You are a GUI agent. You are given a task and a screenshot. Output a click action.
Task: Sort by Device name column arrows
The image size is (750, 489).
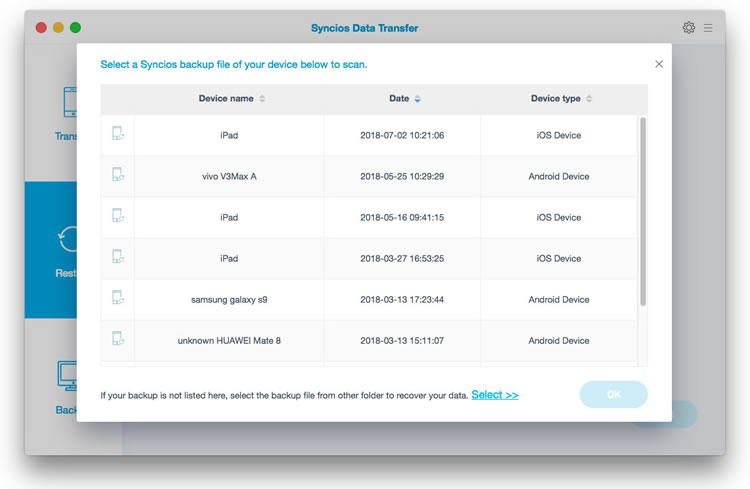point(262,99)
